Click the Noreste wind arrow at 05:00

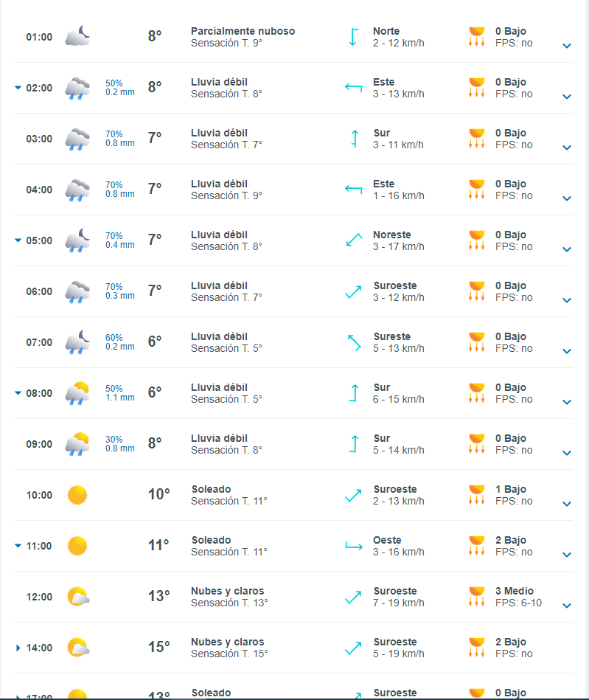[354, 240]
